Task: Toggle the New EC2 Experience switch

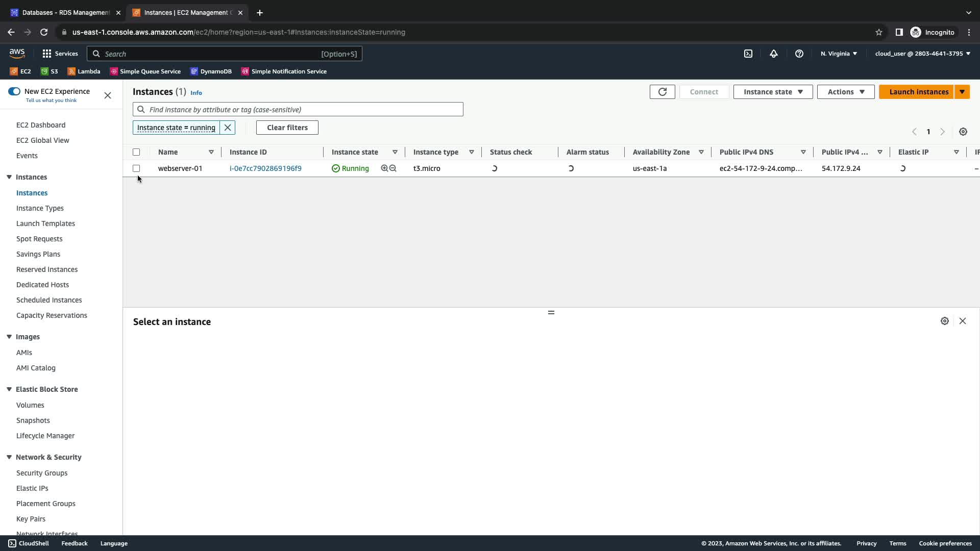Action: click(x=14, y=91)
